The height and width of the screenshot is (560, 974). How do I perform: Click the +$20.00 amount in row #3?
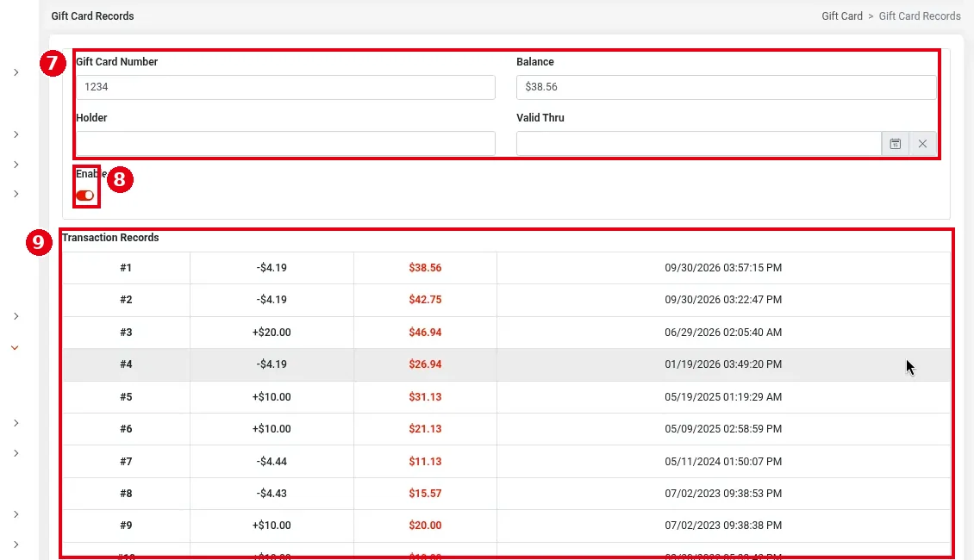tap(272, 333)
